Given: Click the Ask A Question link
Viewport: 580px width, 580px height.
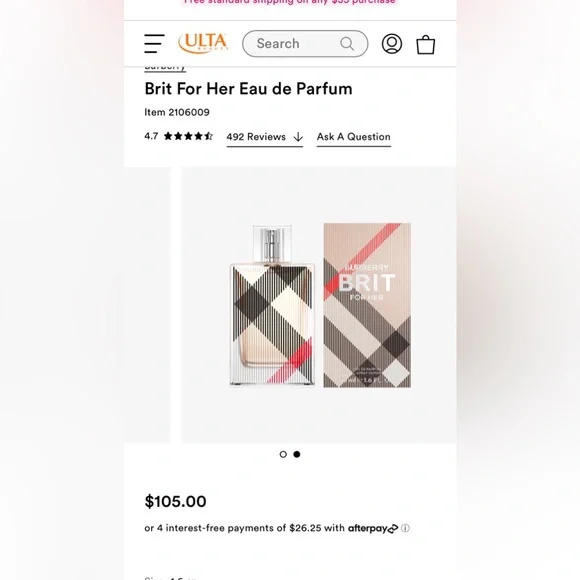Looking at the screenshot, I should tap(354, 137).
